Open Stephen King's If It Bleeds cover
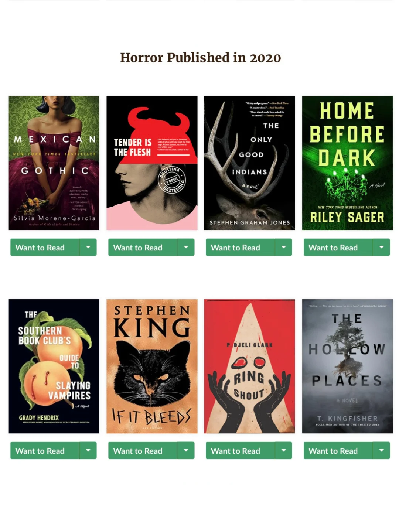The image size is (399, 532). (x=152, y=366)
